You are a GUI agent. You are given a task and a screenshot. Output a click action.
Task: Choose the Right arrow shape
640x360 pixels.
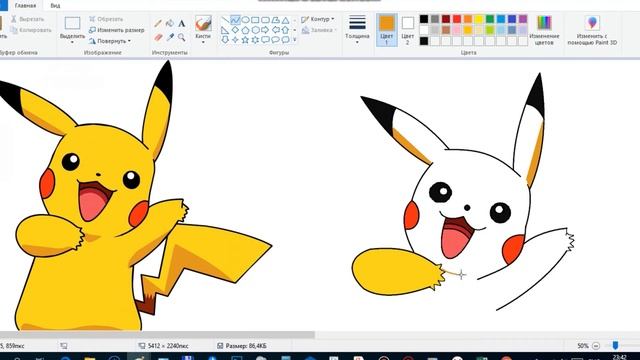pos(265,30)
